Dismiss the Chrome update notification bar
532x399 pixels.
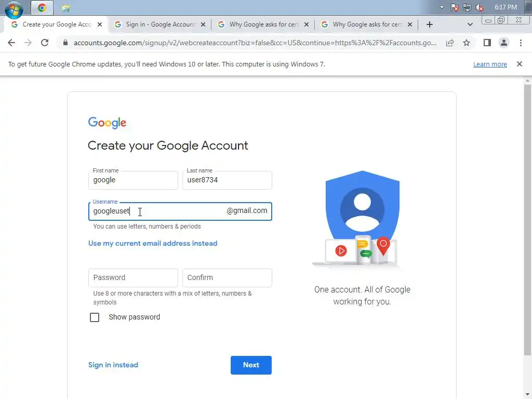[x=519, y=64]
